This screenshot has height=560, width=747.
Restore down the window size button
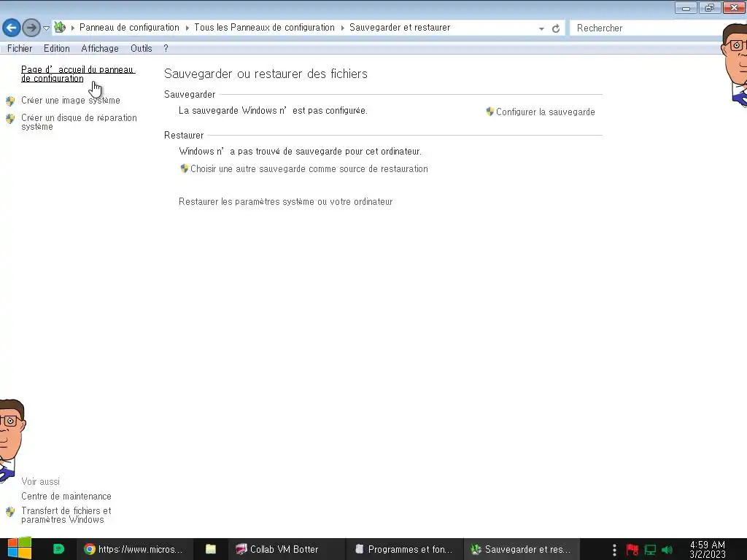coord(710,7)
